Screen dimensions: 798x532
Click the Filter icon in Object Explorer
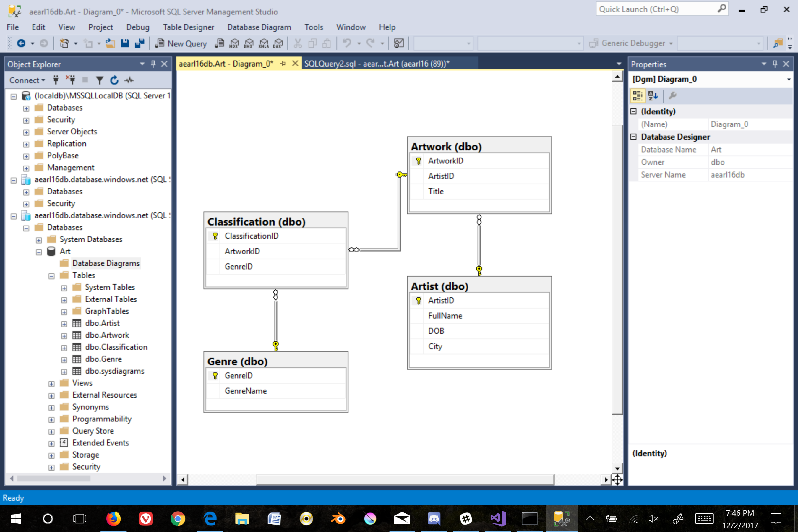tap(99, 80)
